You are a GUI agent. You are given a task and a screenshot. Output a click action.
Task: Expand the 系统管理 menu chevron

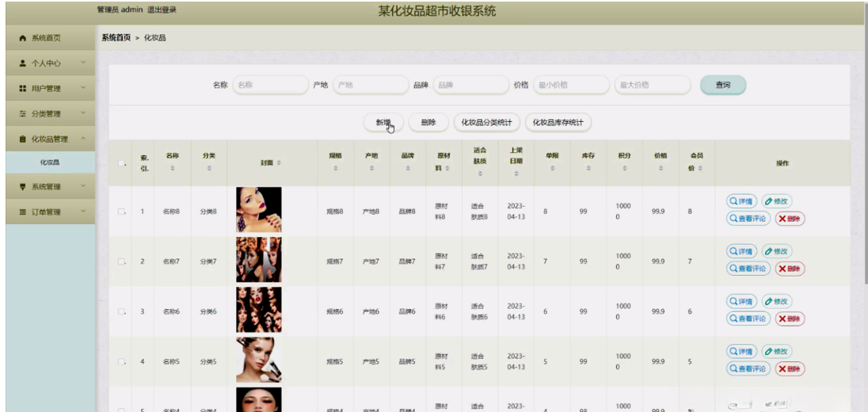(x=83, y=186)
